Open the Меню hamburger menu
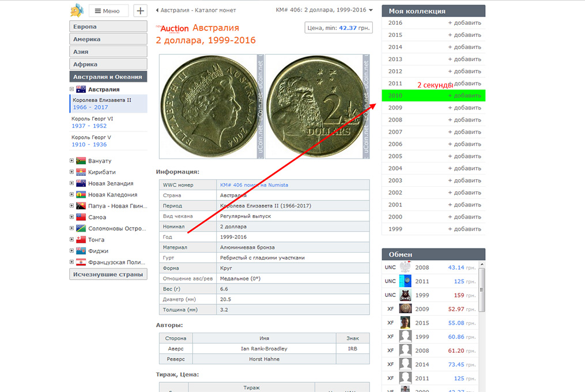585x392 pixels. (108, 10)
